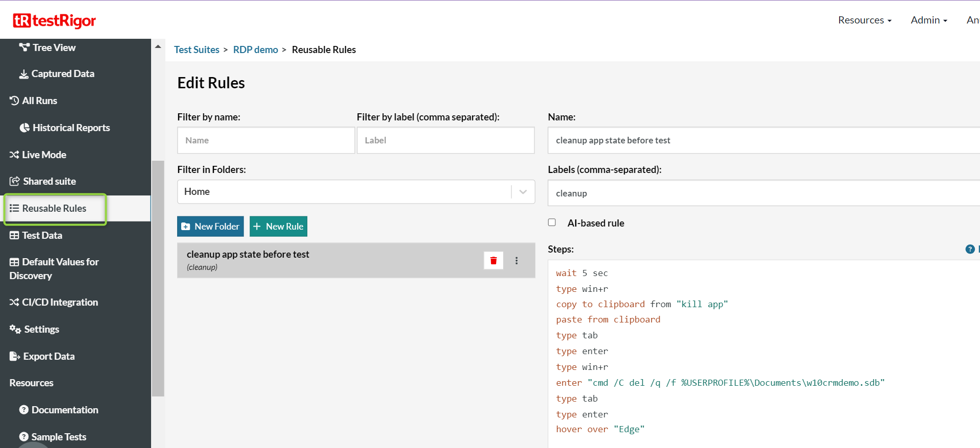Click the Filter by name input field
Screen dimensions: 980x448
click(x=266, y=140)
